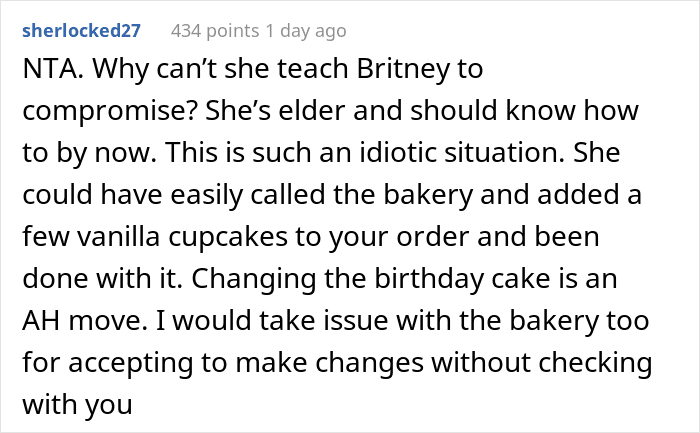Click the first mention of bakery

pyautogui.click(x=428, y=195)
